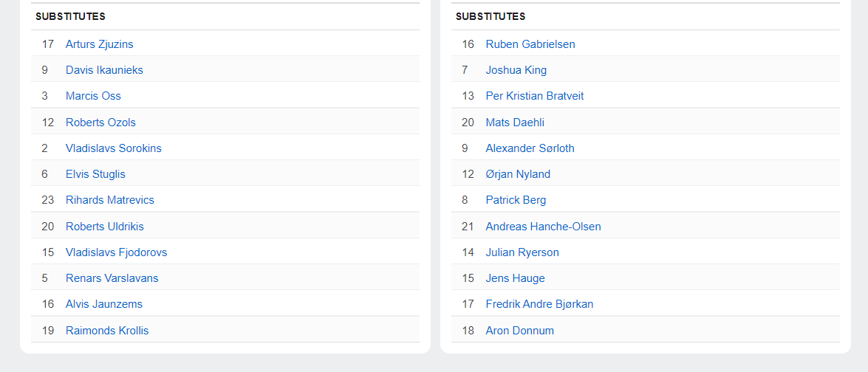Click Alexander Sørloth name
Image resolution: width=868 pixels, height=372 pixels.
pyautogui.click(x=530, y=148)
